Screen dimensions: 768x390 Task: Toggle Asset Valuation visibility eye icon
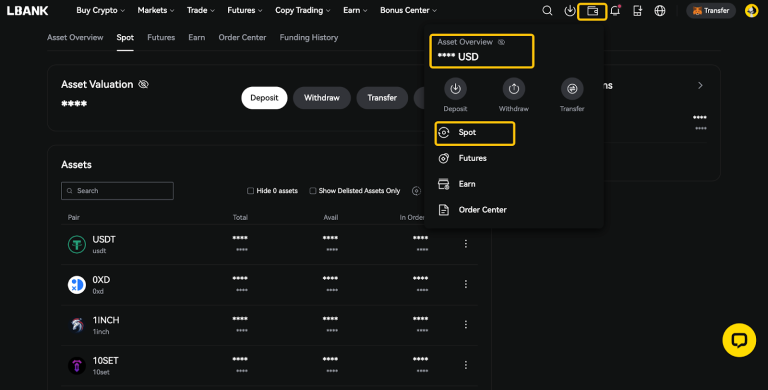[x=143, y=84]
